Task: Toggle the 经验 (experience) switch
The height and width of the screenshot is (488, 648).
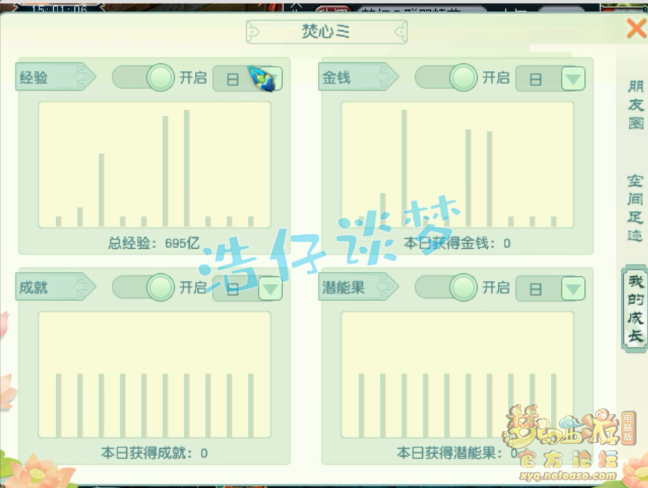Action: coord(143,77)
